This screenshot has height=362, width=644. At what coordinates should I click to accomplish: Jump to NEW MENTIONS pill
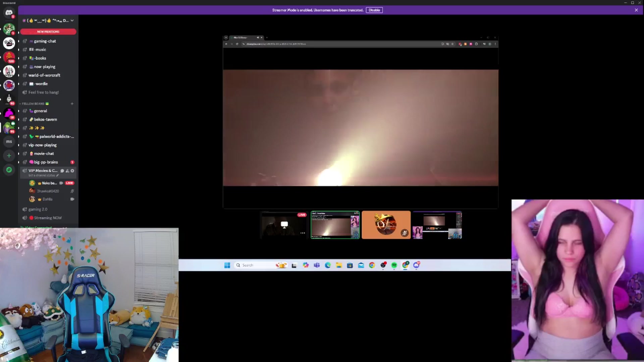pos(48,32)
